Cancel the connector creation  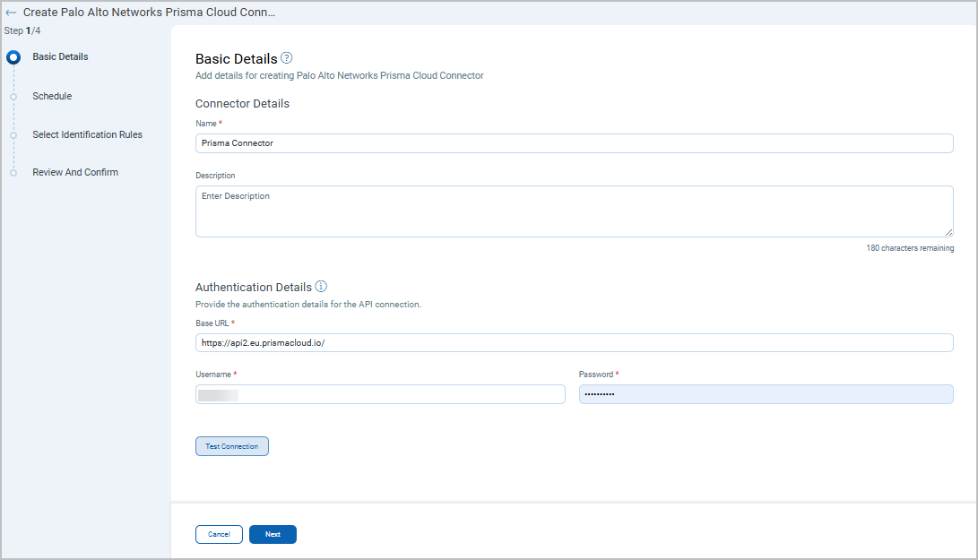pyautogui.click(x=219, y=534)
